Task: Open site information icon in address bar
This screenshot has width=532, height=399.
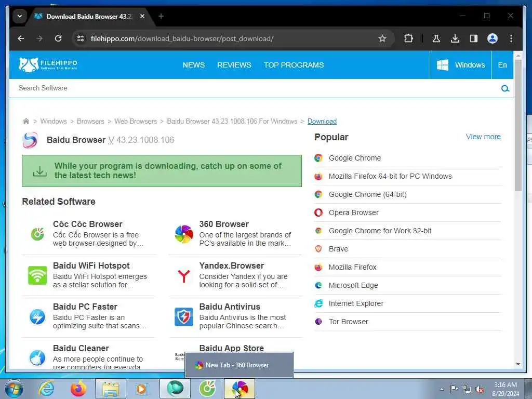Action: pos(81,38)
